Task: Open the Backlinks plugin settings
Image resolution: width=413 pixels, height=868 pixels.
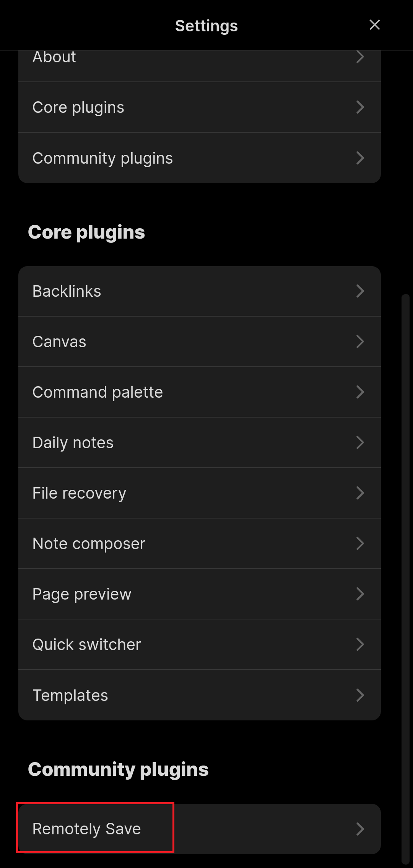Action: tap(199, 291)
